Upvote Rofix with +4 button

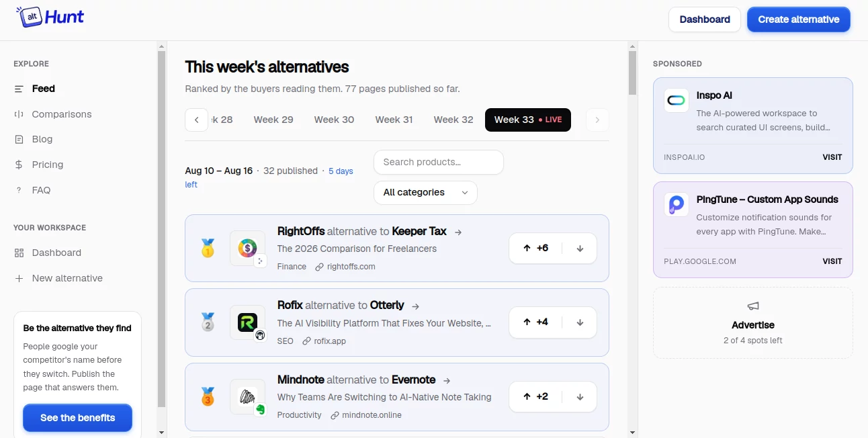point(535,322)
